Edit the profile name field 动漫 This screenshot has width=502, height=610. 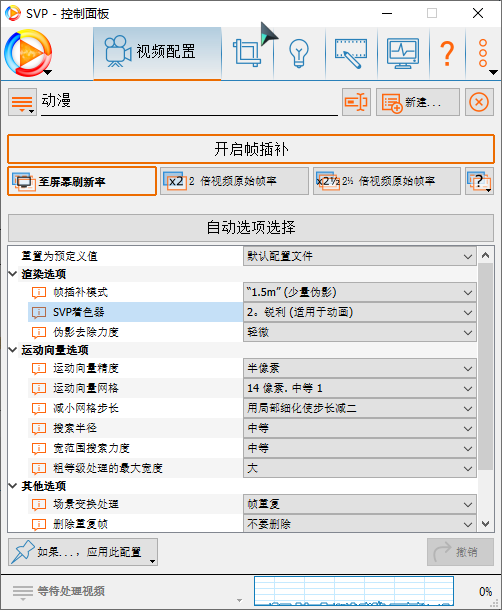189,101
